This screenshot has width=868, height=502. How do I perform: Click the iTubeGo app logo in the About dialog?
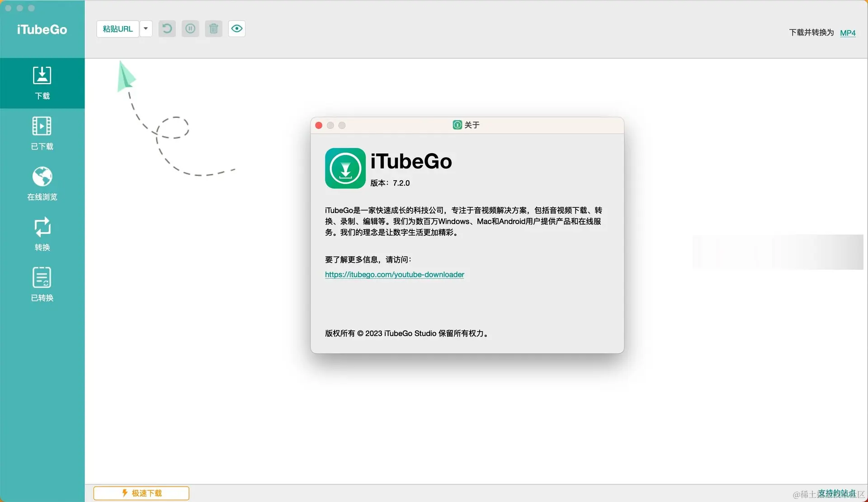[345, 168]
